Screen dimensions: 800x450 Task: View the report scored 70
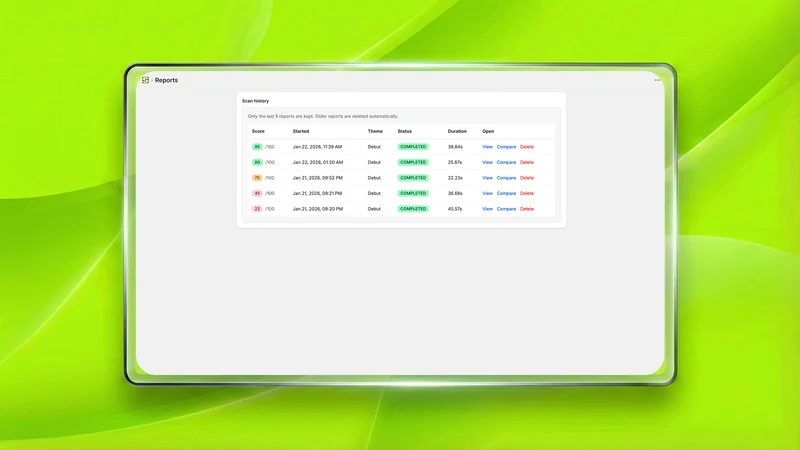click(487, 178)
